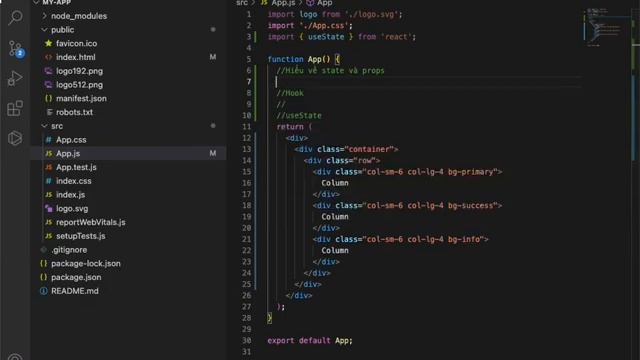Click 'function App()' declaration text
The height and width of the screenshot is (360, 640).
[299, 59]
